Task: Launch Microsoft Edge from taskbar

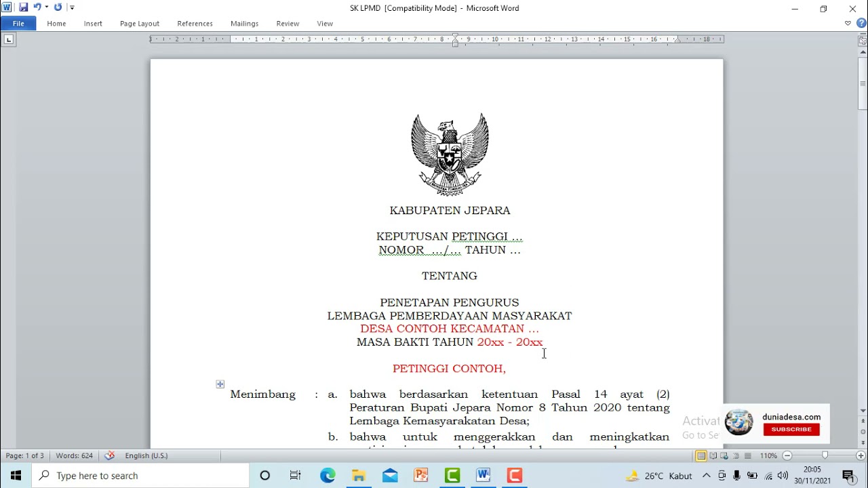Action: pyautogui.click(x=328, y=476)
